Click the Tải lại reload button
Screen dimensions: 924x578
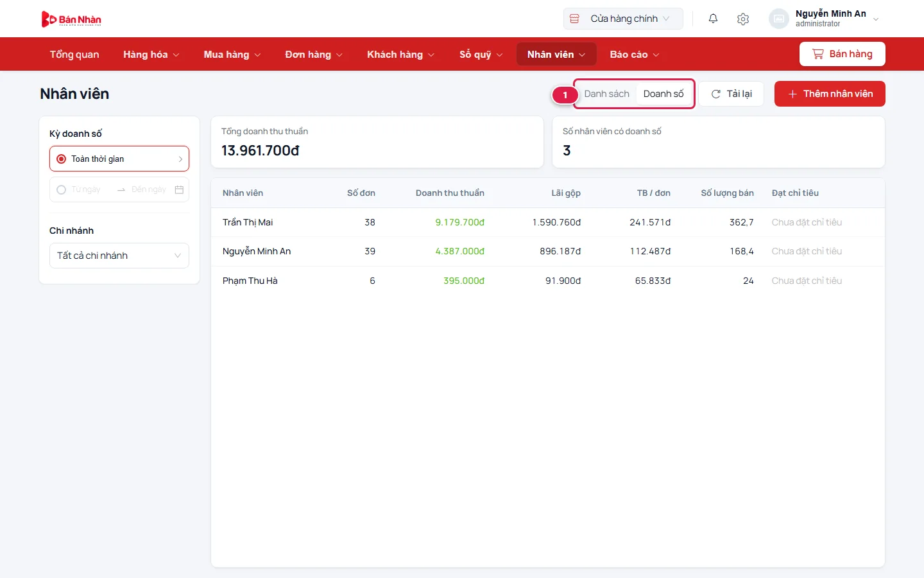(731, 94)
